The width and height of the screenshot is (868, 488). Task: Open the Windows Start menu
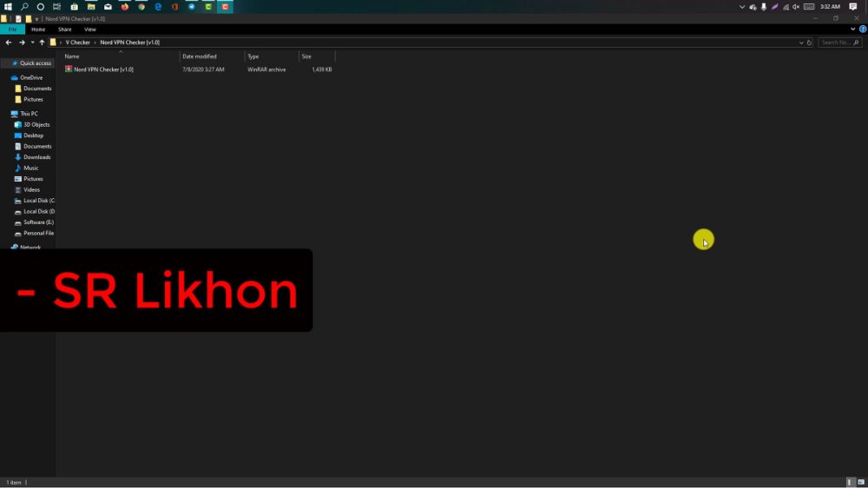(x=8, y=7)
